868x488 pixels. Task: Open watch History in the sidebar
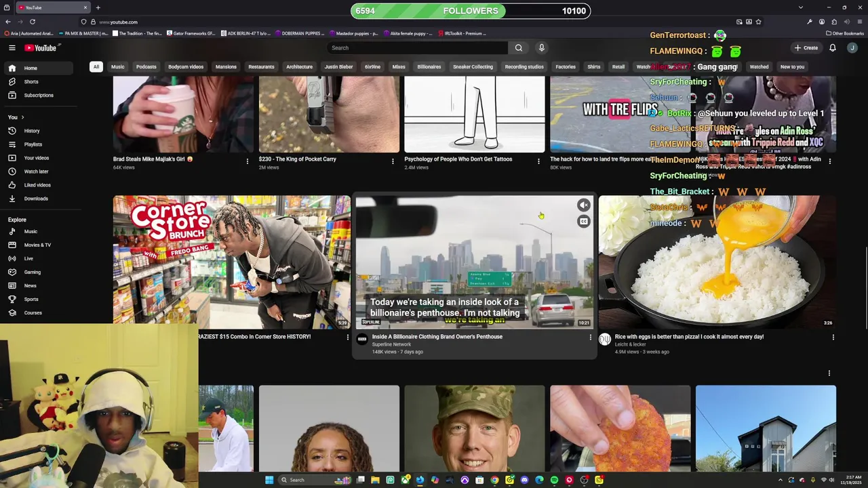click(x=37, y=131)
